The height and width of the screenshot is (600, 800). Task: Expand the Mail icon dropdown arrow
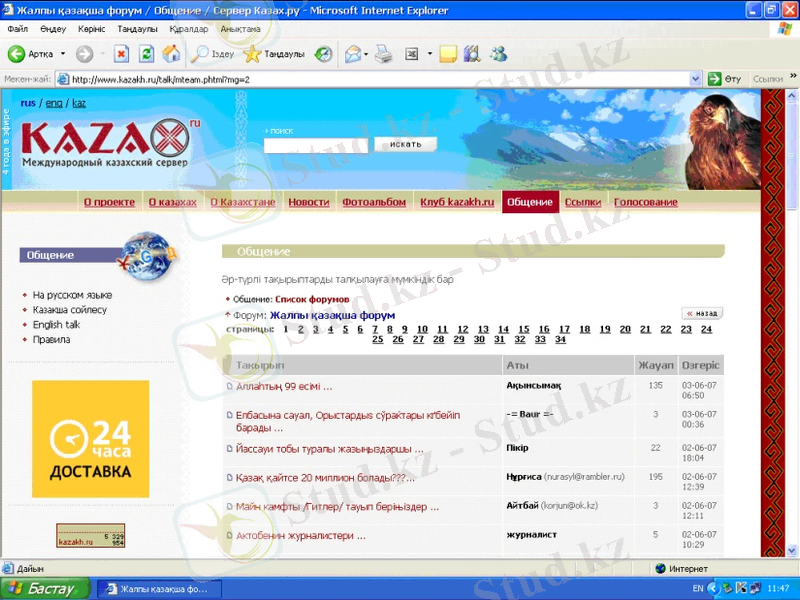pyautogui.click(x=366, y=54)
